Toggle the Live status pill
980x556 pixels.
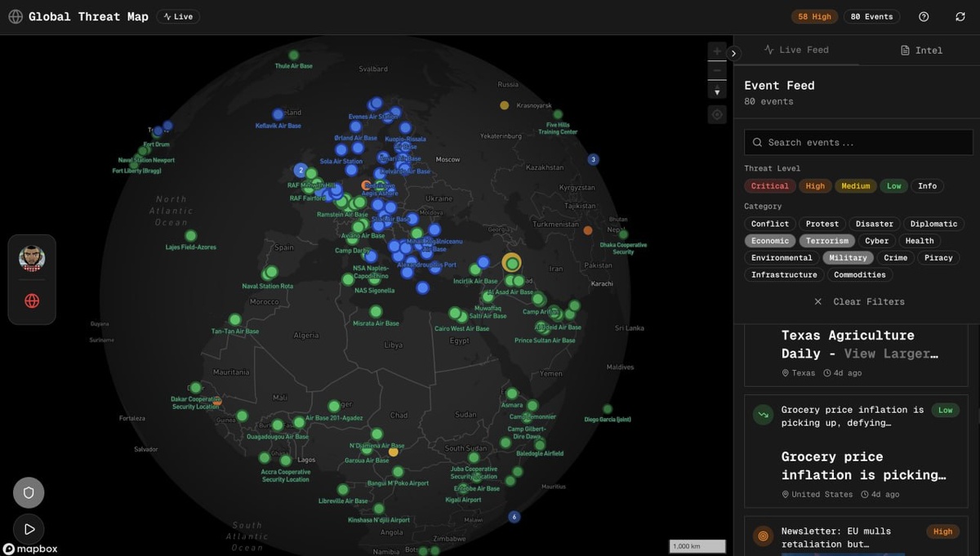(x=178, y=16)
